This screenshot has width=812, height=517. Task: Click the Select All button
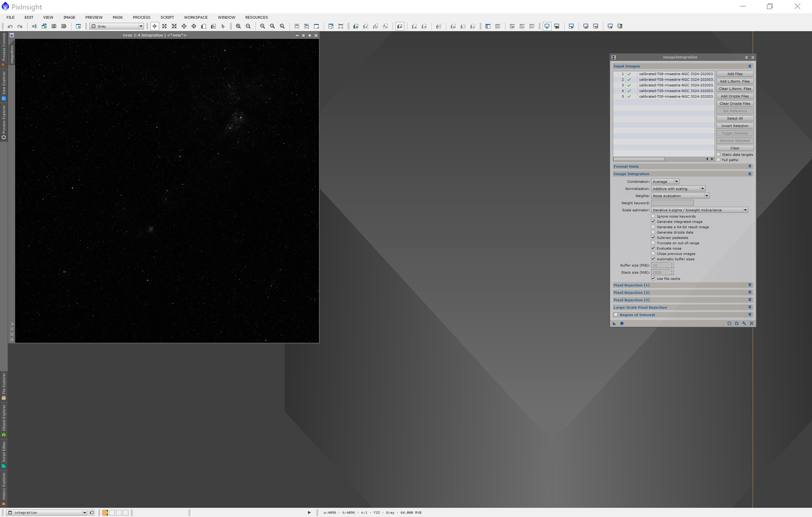point(735,118)
